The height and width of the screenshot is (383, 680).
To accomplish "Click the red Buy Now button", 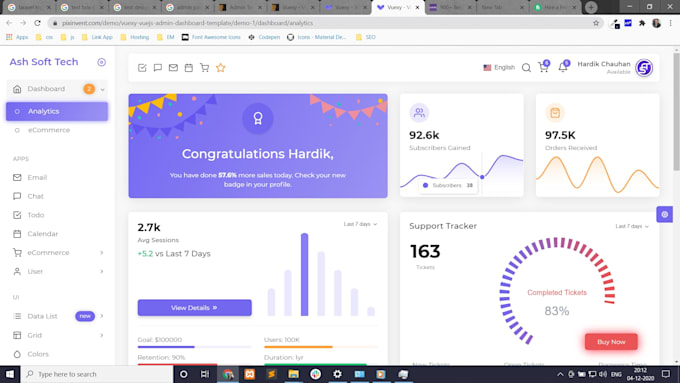I will pos(611,342).
